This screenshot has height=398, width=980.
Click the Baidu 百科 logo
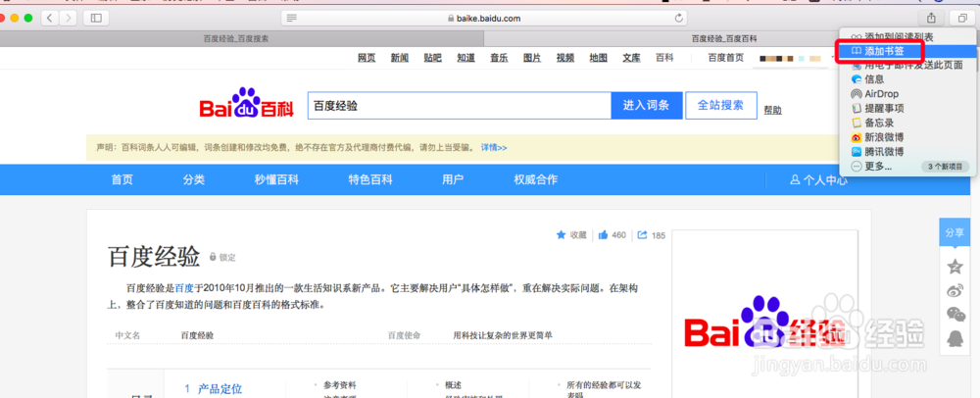click(246, 103)
